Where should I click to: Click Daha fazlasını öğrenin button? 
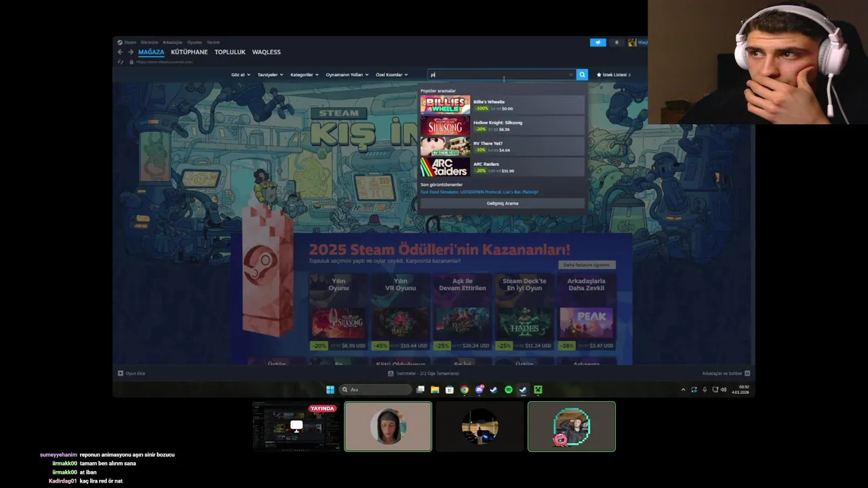587,265
